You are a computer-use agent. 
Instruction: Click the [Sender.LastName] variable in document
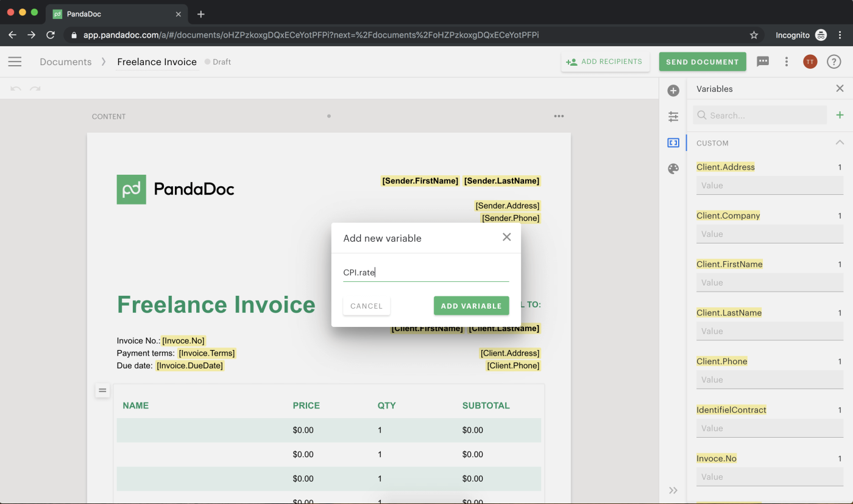[x=501, y=181]
